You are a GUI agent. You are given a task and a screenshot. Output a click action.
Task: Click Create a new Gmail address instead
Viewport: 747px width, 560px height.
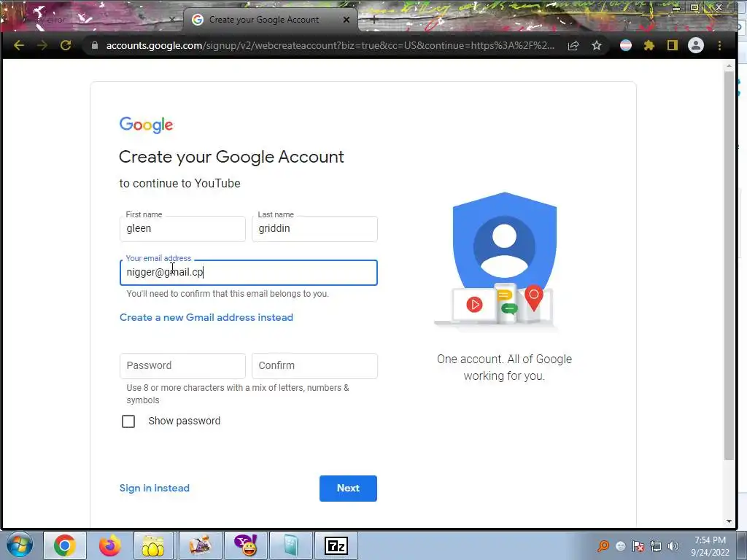[206, 317]
